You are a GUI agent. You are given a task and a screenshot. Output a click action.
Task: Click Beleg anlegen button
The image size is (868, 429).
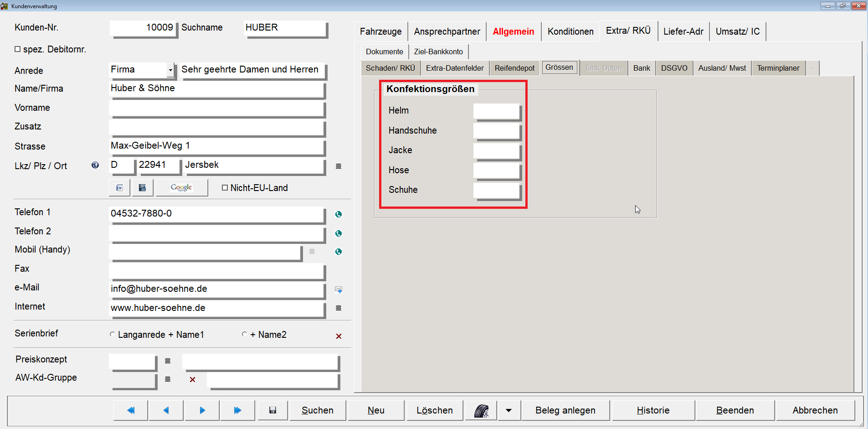coord(565,410)
